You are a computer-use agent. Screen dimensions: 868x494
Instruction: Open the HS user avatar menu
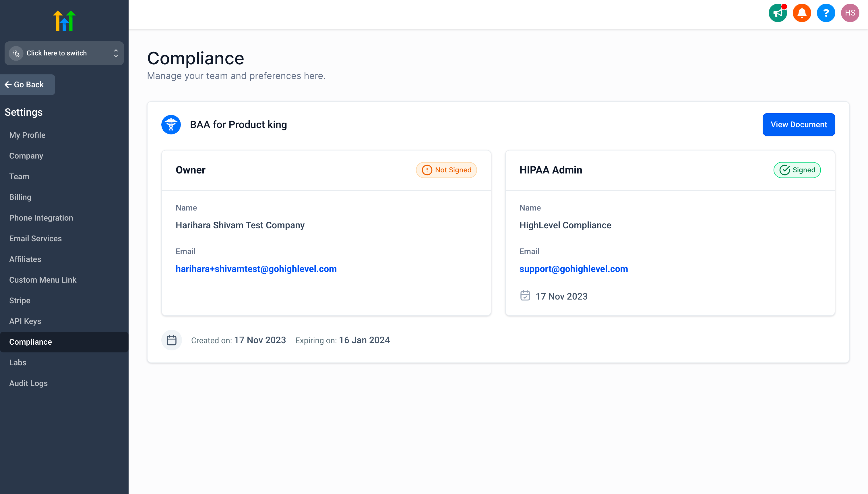coord(850,13)
